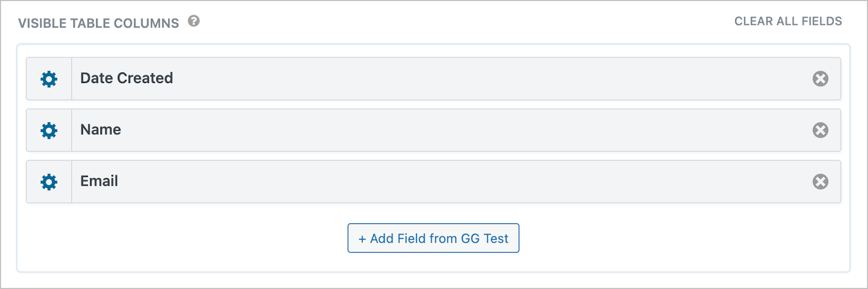Image resolution: width=868 pixels, height=289 pixels.
Task: Remove the Name column with X icon
Action: click(820, 130)
